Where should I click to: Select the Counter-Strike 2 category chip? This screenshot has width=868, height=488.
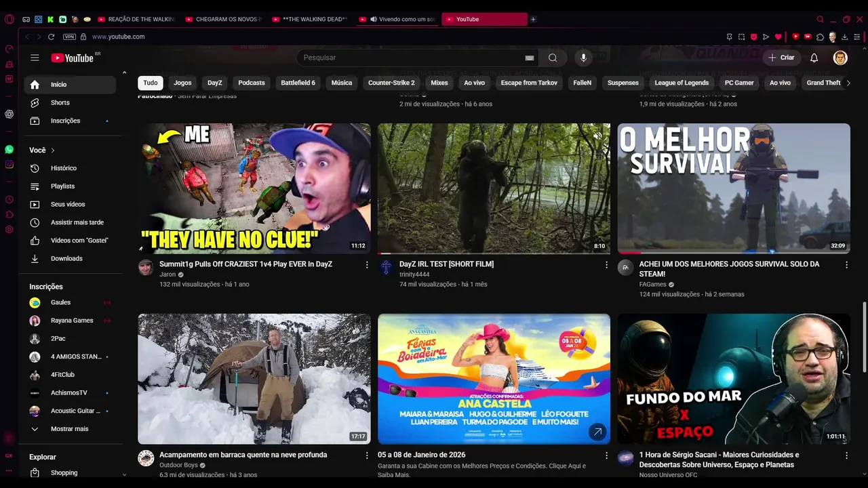(x=391, y=83)
